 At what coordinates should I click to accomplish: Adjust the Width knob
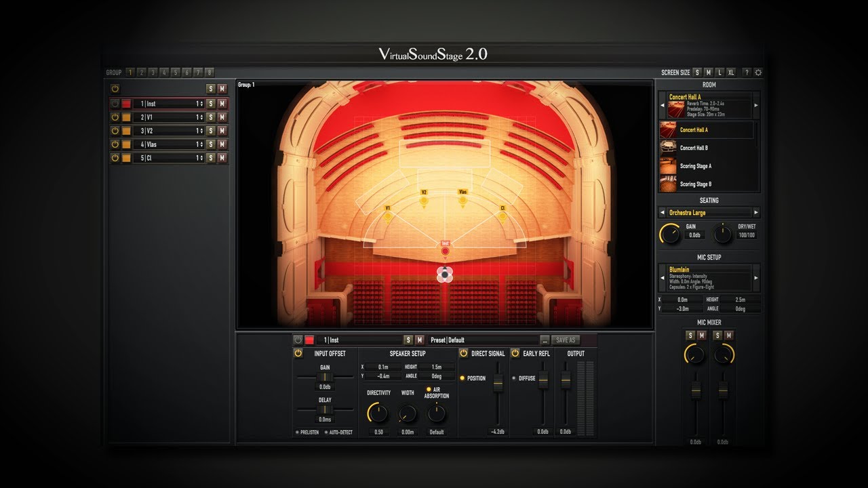[x=408, y=413]
